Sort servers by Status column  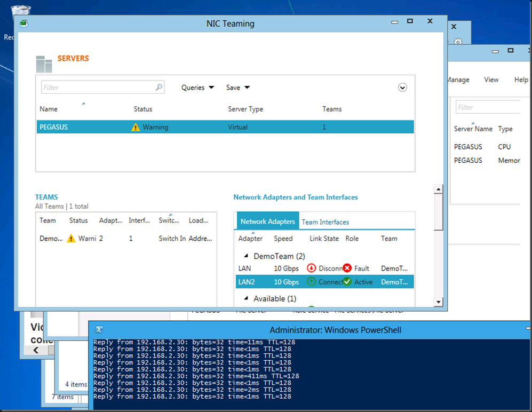[x=143, y=109]
